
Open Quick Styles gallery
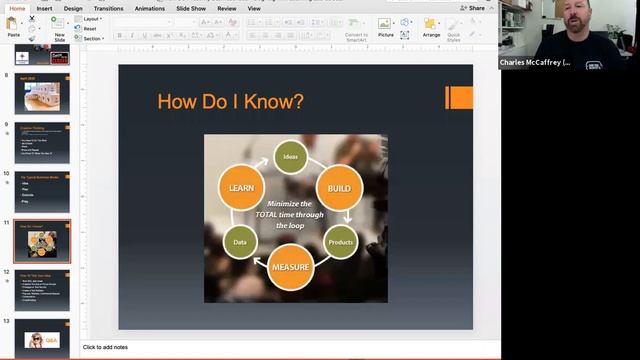coord(453,30)
